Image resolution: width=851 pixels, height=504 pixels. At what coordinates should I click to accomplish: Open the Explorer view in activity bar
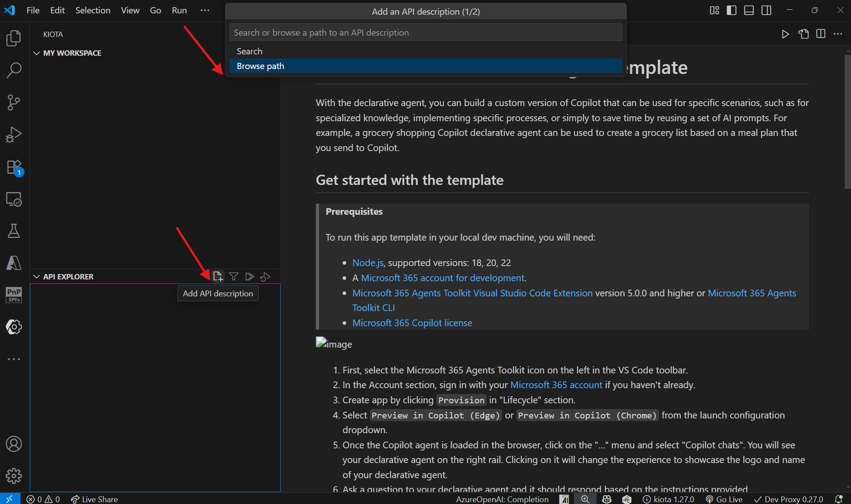pyautogui.click(x=14, y=38)
